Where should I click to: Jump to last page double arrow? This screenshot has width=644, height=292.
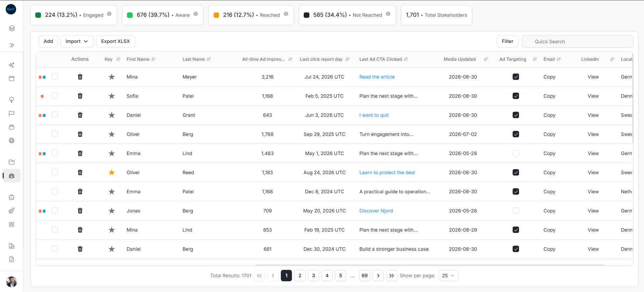[392, 276]
